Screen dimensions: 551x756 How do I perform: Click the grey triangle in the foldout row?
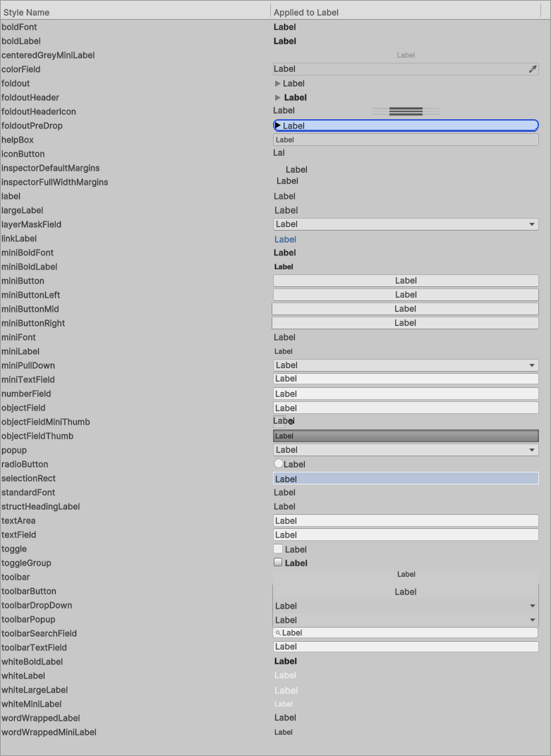click(278, 83)
